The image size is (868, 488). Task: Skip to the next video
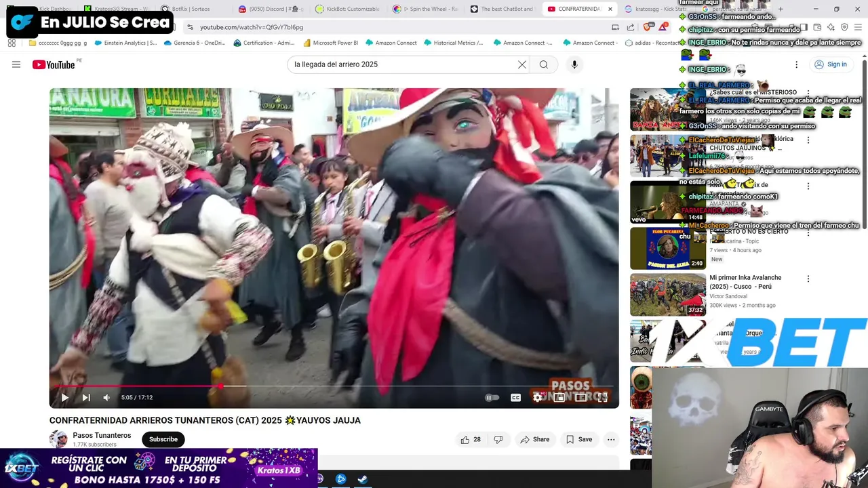[86, 398]
